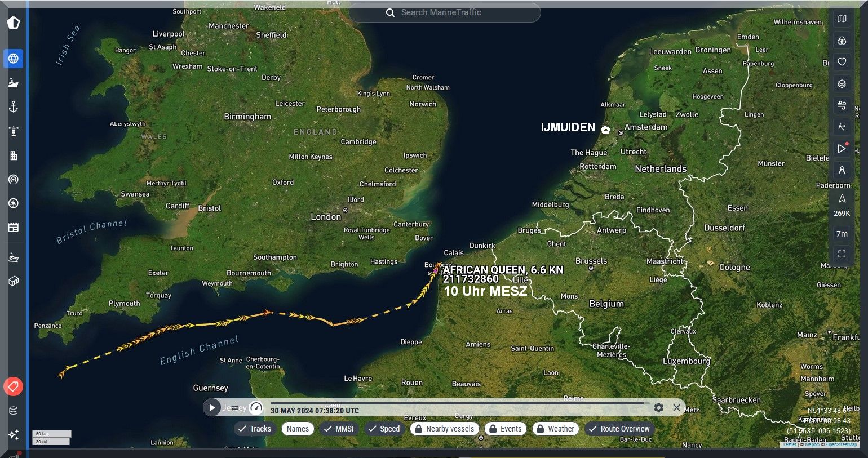This screenshot has height=458, width=868.
Task: Play the voyage track animation
Action: (x=212, y=407)
